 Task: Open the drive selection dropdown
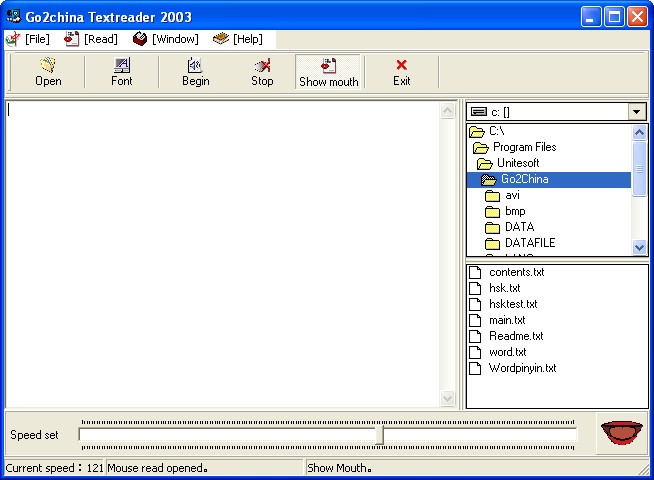[x=636, y=112]
